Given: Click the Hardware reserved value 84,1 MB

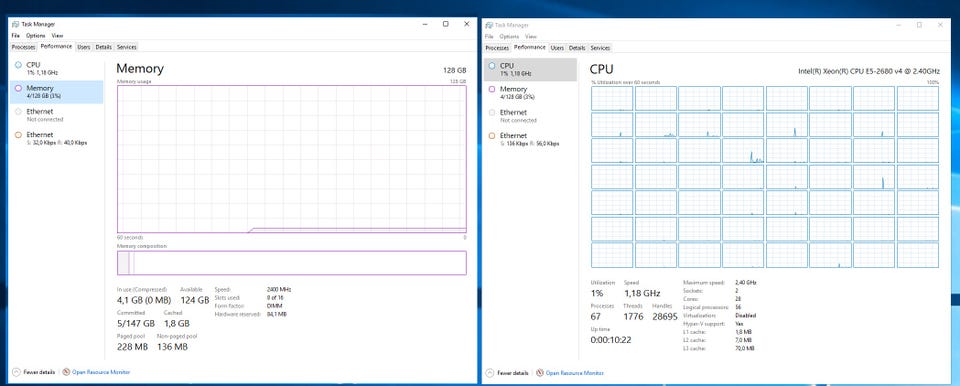Looking at the screenshot, I should 277,314.
